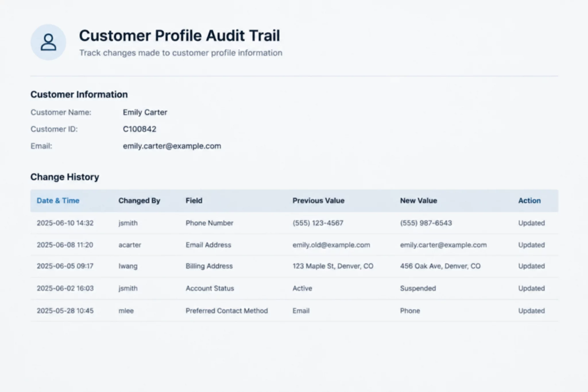
Task: Click the 2025-06-10 14:32 timestamp
Action: 65,223
